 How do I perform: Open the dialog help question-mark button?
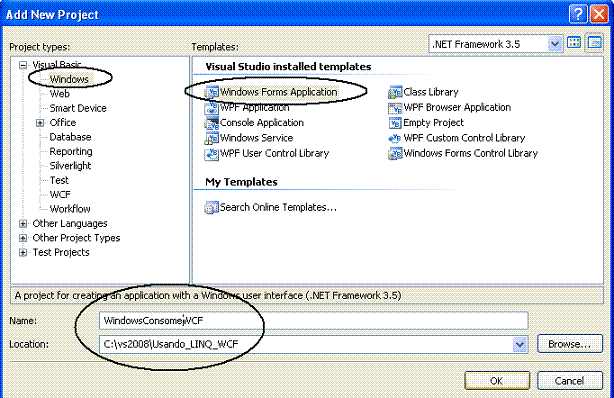point(578,14)
